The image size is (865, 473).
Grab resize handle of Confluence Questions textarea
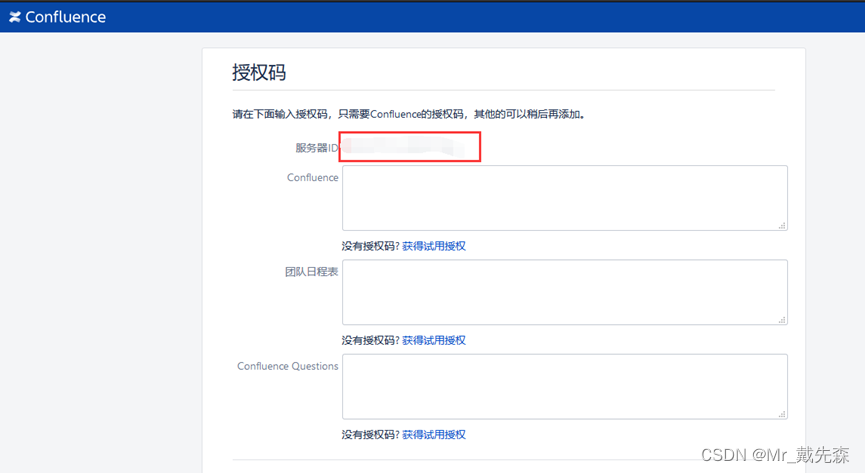pyautogui.click(x=782, y=414)
